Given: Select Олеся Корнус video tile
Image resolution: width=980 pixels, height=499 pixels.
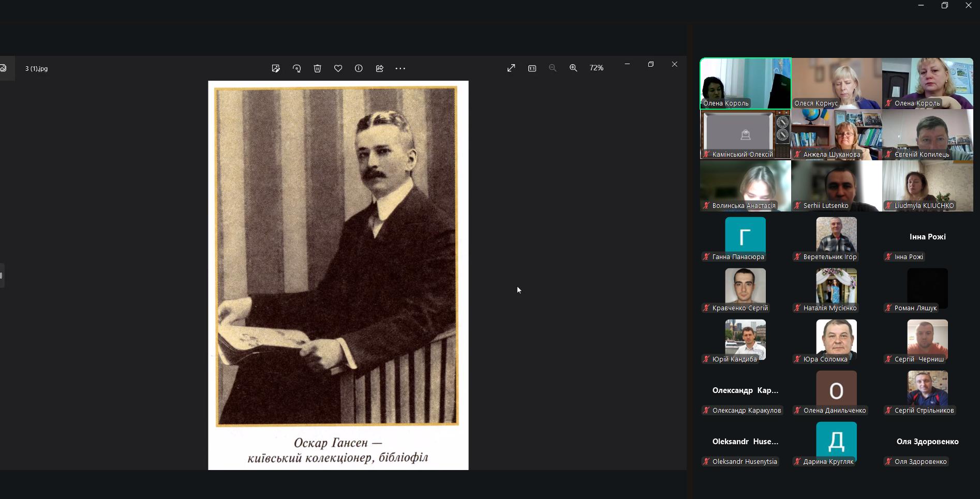Looking at the screenshot, I should click(x=836, y=83).
